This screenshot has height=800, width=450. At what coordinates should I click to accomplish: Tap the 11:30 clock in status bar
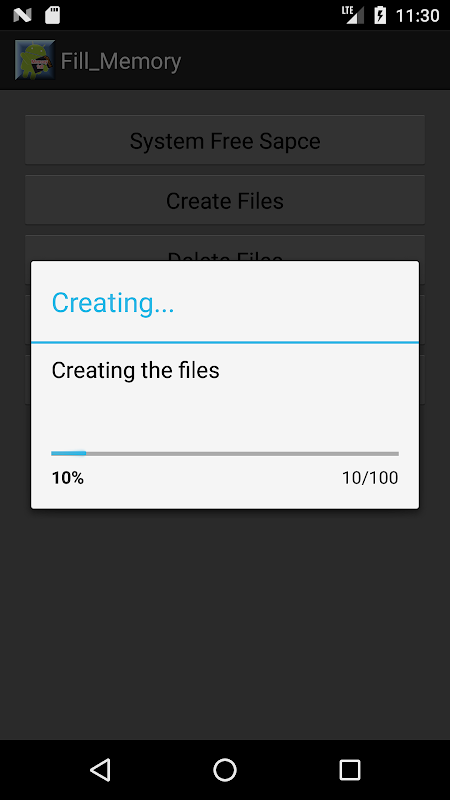point(417,15)
